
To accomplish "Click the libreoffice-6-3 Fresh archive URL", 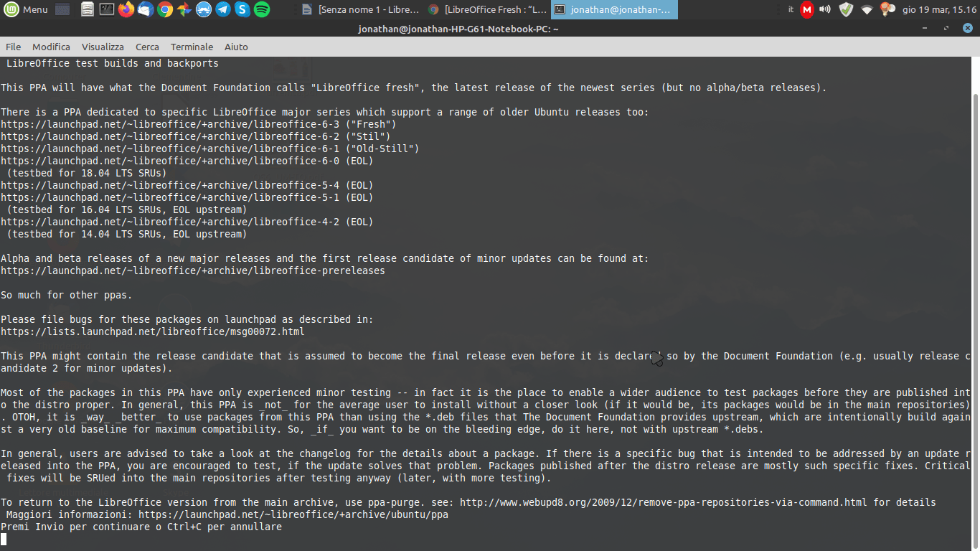I will [169, 124].
